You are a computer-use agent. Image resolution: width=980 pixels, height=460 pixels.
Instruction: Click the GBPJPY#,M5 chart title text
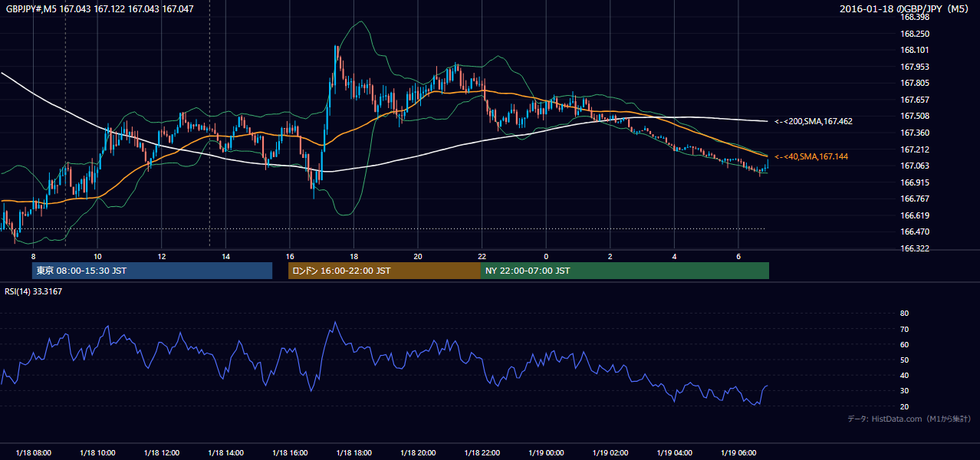pos(100,9)
